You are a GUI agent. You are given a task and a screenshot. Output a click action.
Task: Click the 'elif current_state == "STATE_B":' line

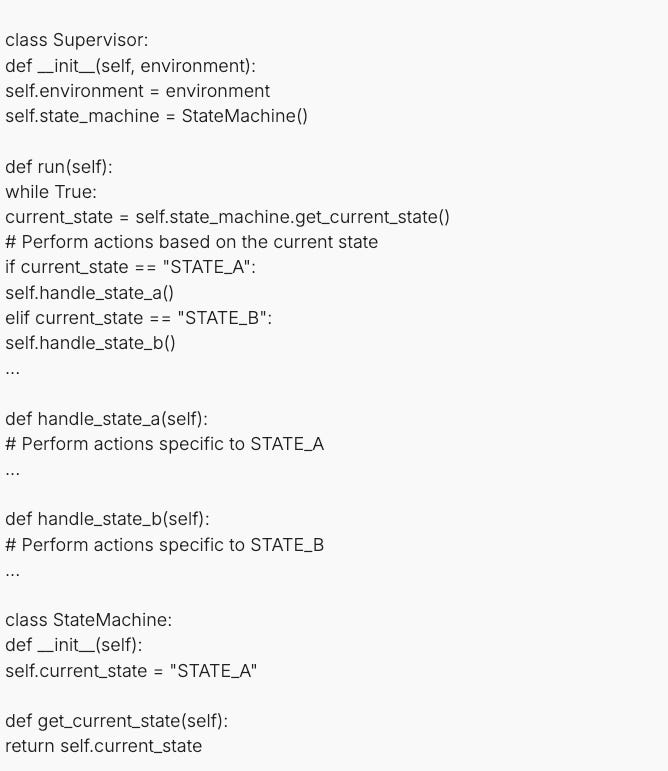pyautogui.click(x=139, y=318)
